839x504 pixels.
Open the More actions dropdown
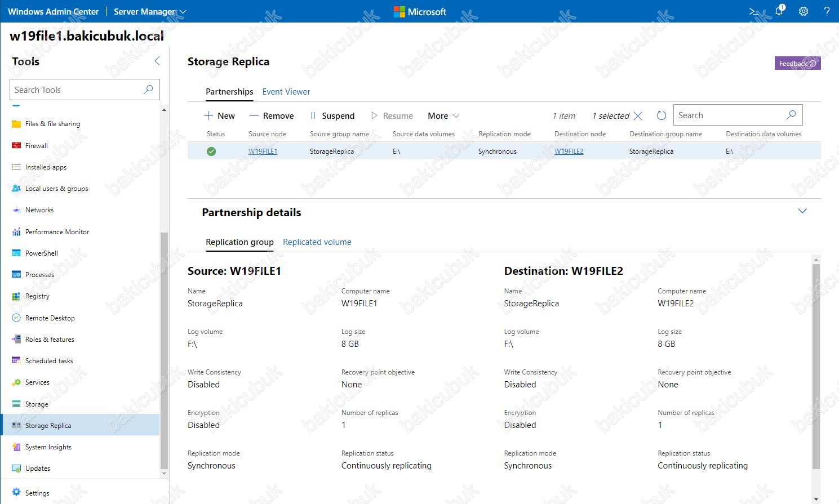[x=443, y=116]
